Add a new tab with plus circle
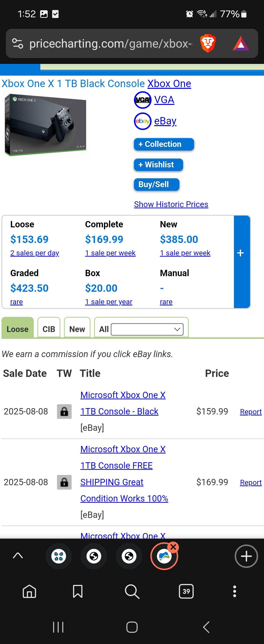This screenshot has width=264, height=644. click(246, 556)
